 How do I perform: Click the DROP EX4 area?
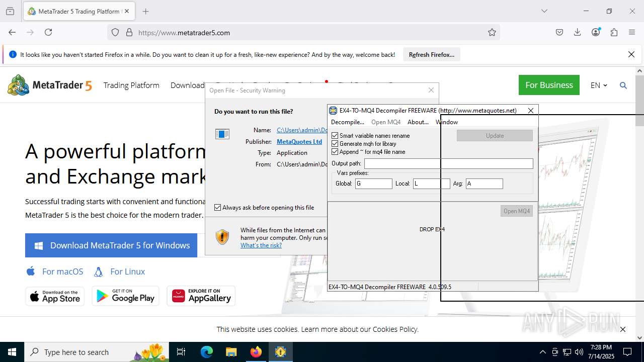pyautogui.click(x=432, y=229)
